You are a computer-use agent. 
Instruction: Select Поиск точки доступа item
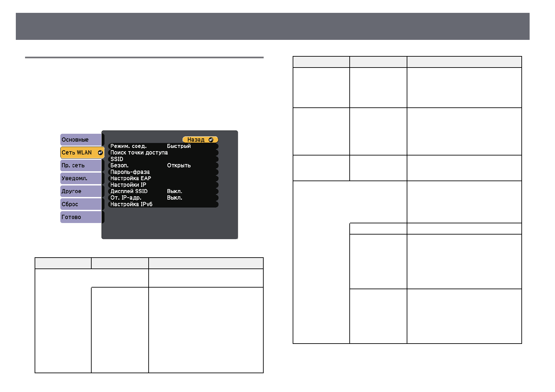[x=139, y=153]
